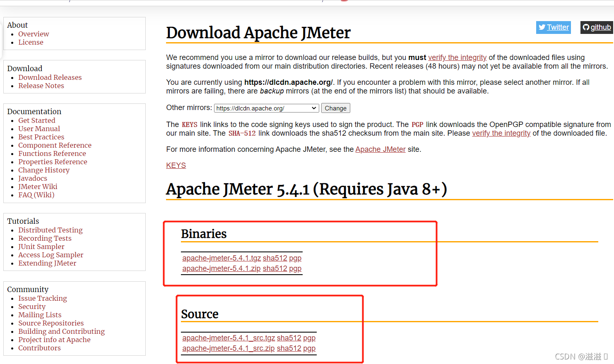Download apache-jmeter-5.4.1.zip binary
The image size is (614, 364).
[222, 268]
